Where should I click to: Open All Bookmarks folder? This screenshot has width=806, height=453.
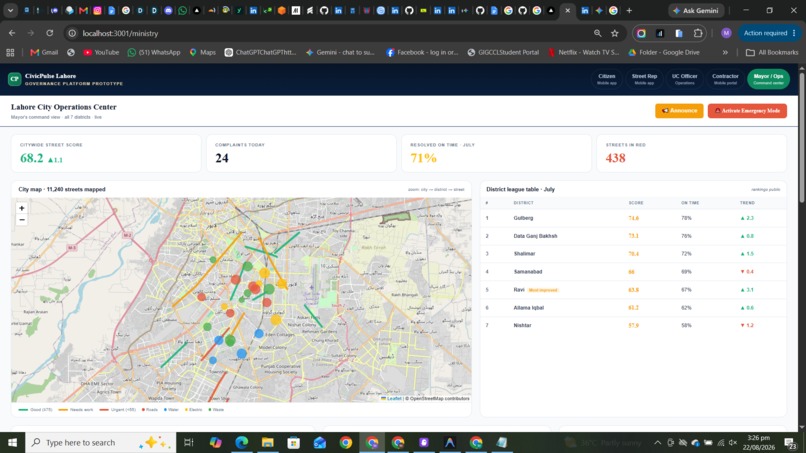click(x=772, y=52)
